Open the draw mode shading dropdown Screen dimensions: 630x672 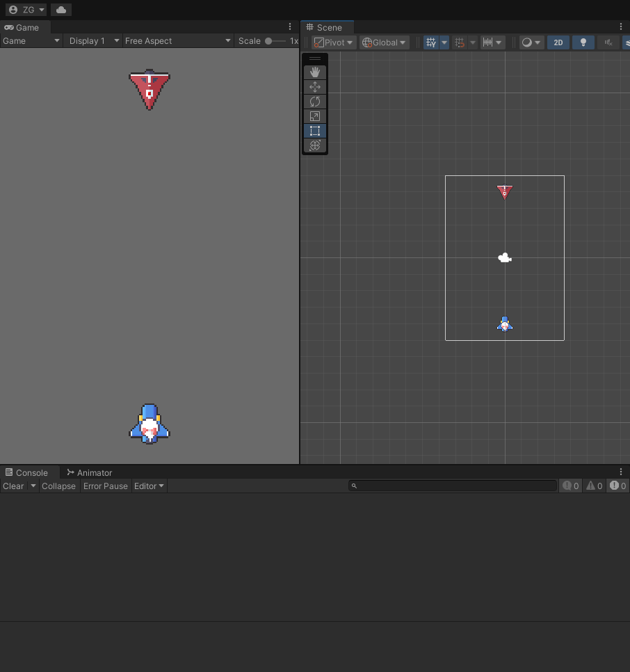pyautogui.click(x=531, y=42)
